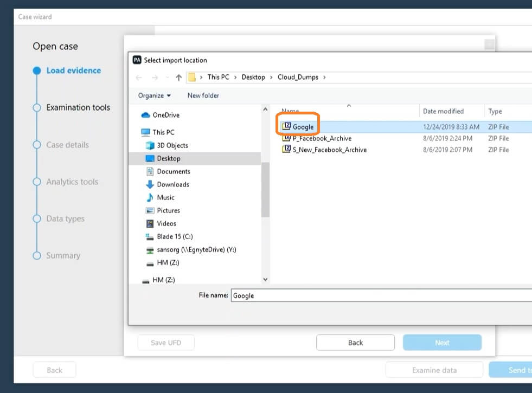This screenshot has width=532, height=393.
Task: Open the sansorg EgnyteDrive network drive
Action: [196, 249]
